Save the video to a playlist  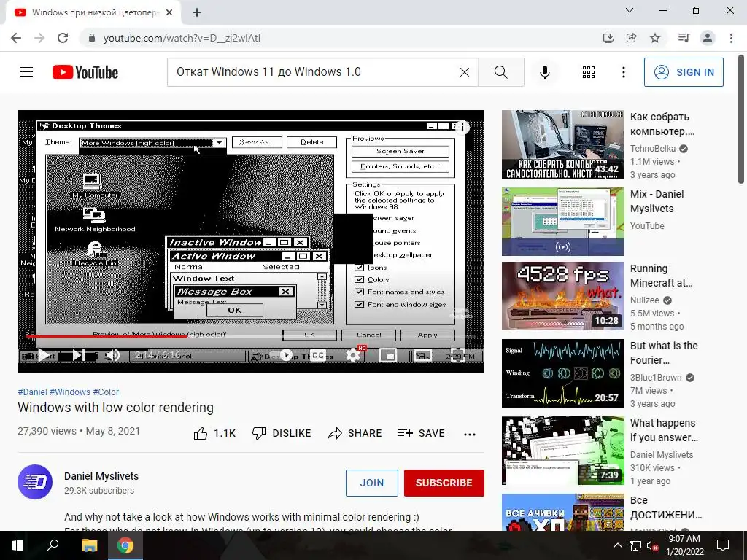coord(421,433)
